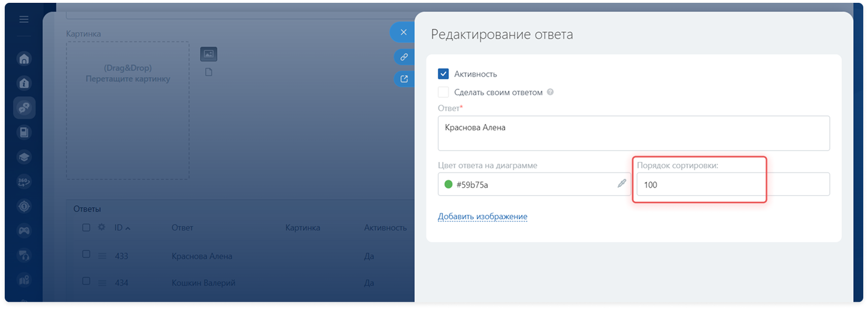Open answer in new window icon
Image resolution: width=868 pixels, height=309 pixels.
404,79
